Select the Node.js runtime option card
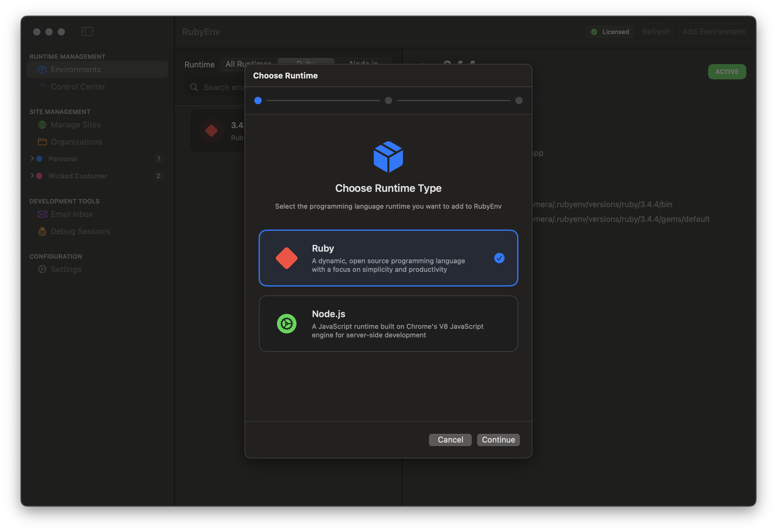 pyautogui.click(x=388, y=323)
